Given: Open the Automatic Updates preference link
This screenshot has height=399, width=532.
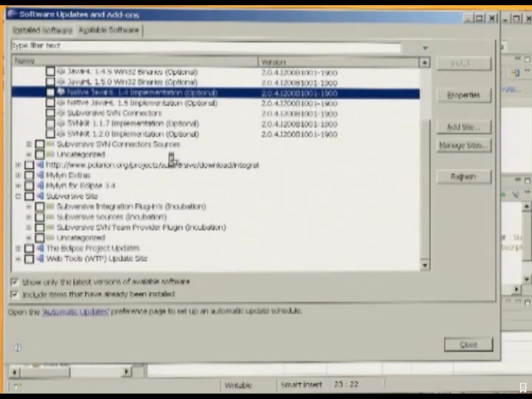Looking at the screenshot, I should (x=75, y=312).
